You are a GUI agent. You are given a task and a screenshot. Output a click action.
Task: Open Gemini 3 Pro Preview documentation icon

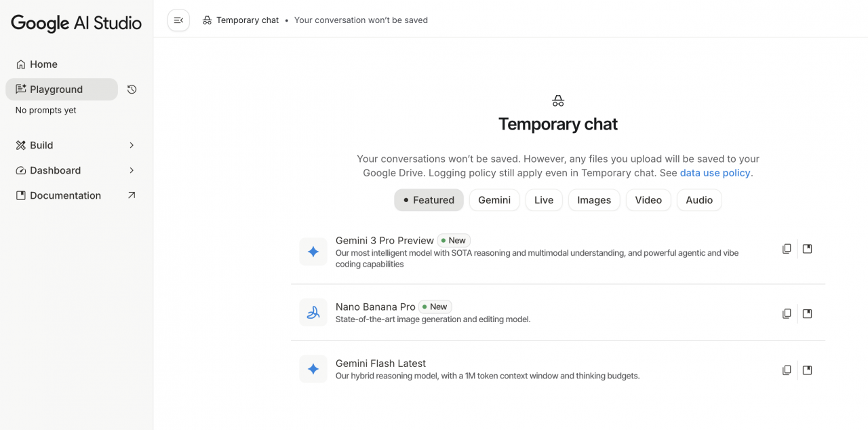(x=807, y=249)
